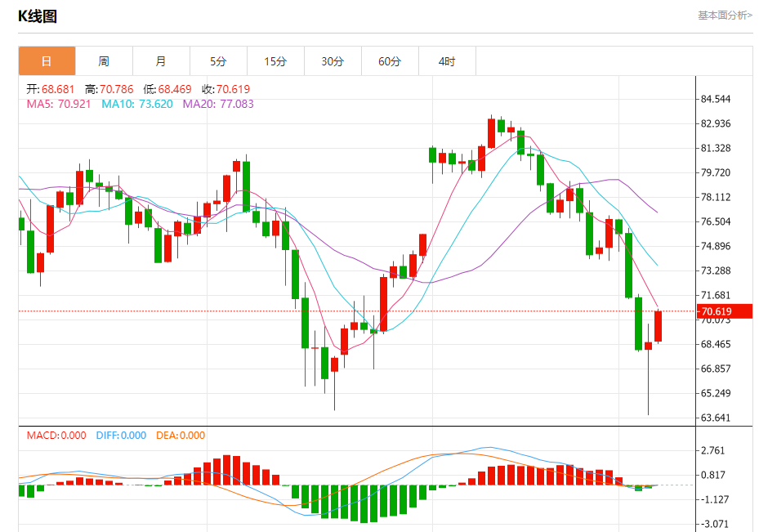This screenshot has height=532, width=759.
Task: Open the 60分 interval tab
Action: click(x=390, y=61)
